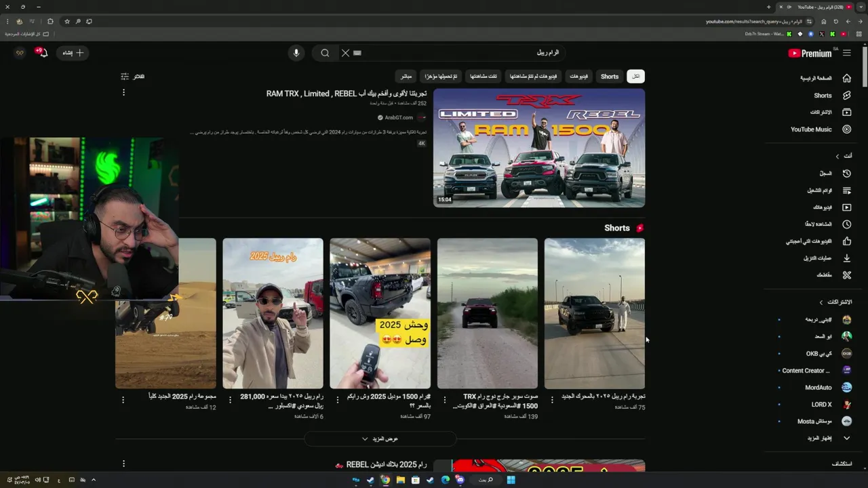
Task: Open عمليات التنزيل downloads in sidebar
Action: (x=827, y=258)
